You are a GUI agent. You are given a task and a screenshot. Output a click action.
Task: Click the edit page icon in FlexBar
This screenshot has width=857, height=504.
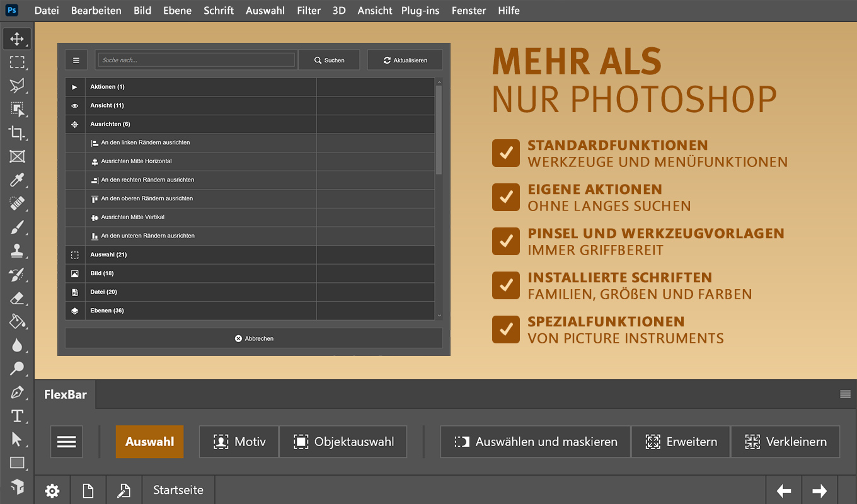pos(124,491)
